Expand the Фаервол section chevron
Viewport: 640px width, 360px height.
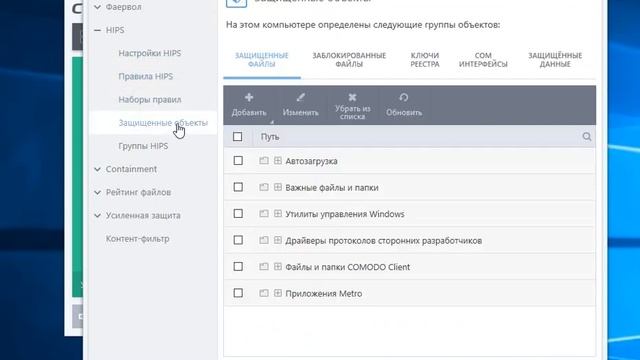tap(98, 7)
